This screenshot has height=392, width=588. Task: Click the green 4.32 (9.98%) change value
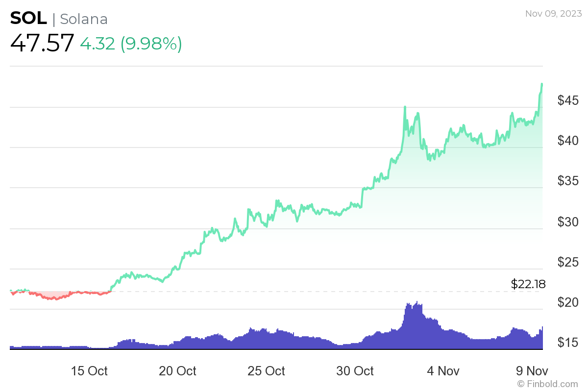(131, 43)
